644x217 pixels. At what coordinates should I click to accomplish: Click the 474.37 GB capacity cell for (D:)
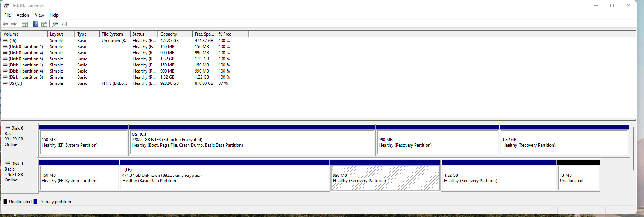coord(169,41)
